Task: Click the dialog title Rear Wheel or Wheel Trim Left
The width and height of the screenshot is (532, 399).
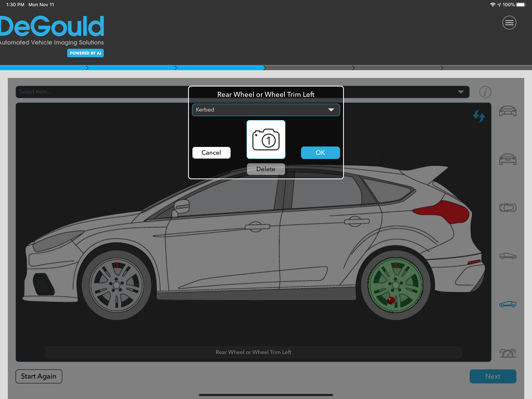Action: point(266,94)
